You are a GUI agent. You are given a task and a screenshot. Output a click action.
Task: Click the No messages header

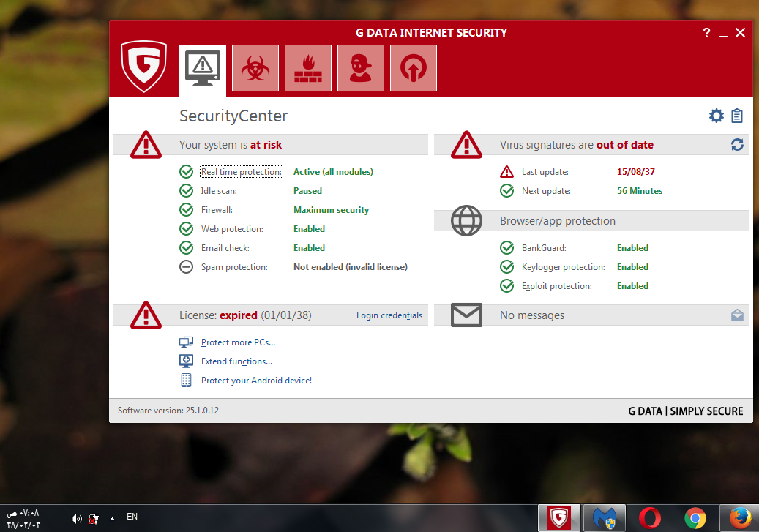[532, 315]
